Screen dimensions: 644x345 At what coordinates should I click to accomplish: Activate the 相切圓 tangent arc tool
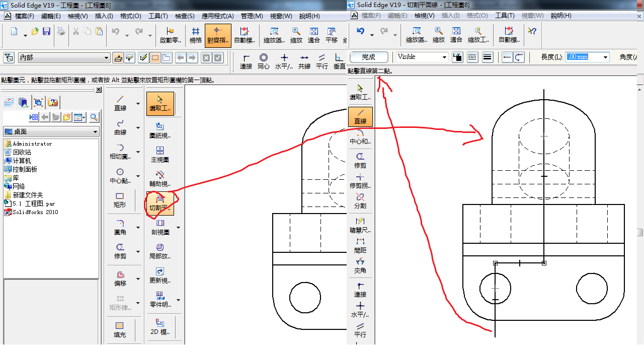[x=120, y=151]
